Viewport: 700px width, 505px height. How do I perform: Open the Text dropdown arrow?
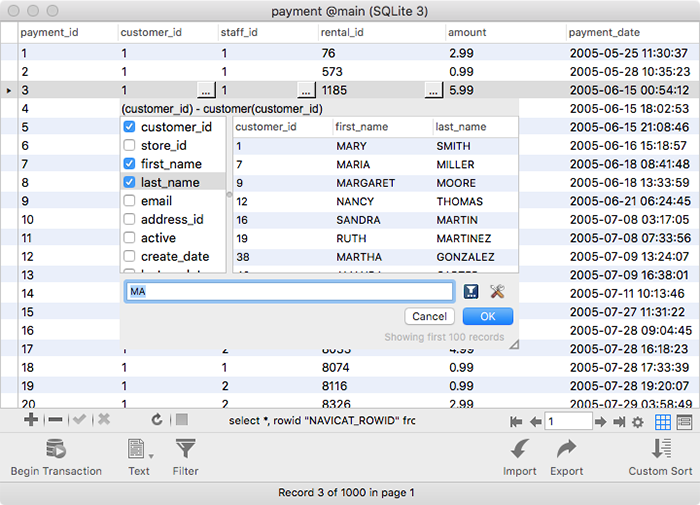click(151, 456)
